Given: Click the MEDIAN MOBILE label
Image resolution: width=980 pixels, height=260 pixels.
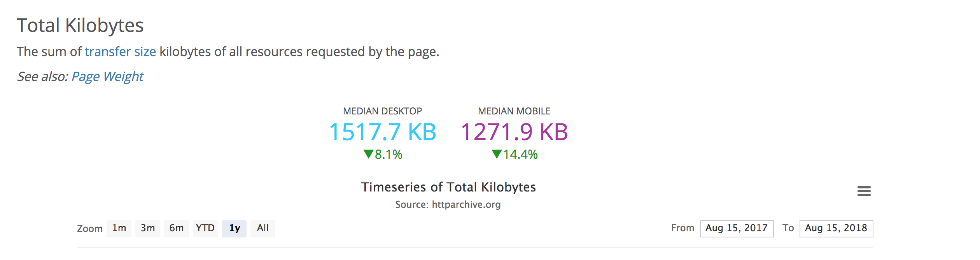Looking at the screenshot, I should click(x=514, y=111).
